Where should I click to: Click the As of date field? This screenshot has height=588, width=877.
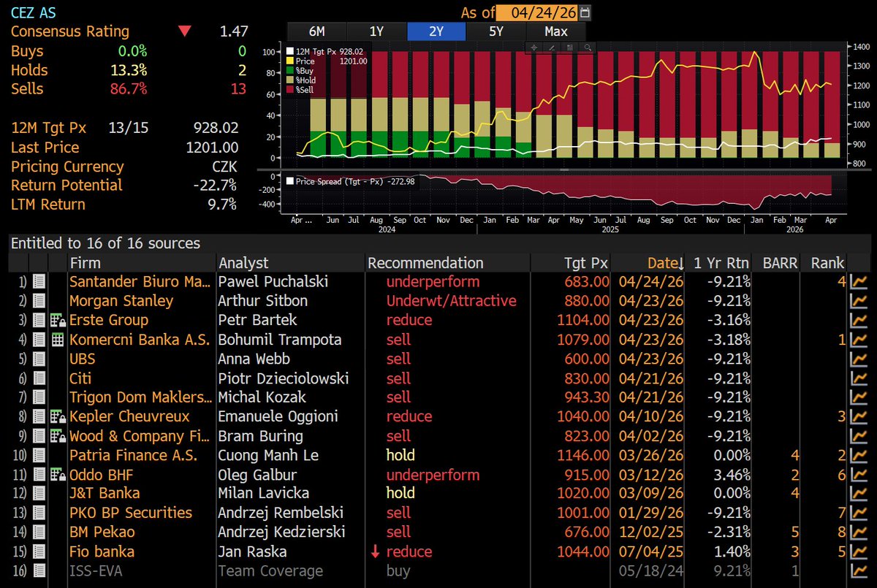click(x=537, y=12)
